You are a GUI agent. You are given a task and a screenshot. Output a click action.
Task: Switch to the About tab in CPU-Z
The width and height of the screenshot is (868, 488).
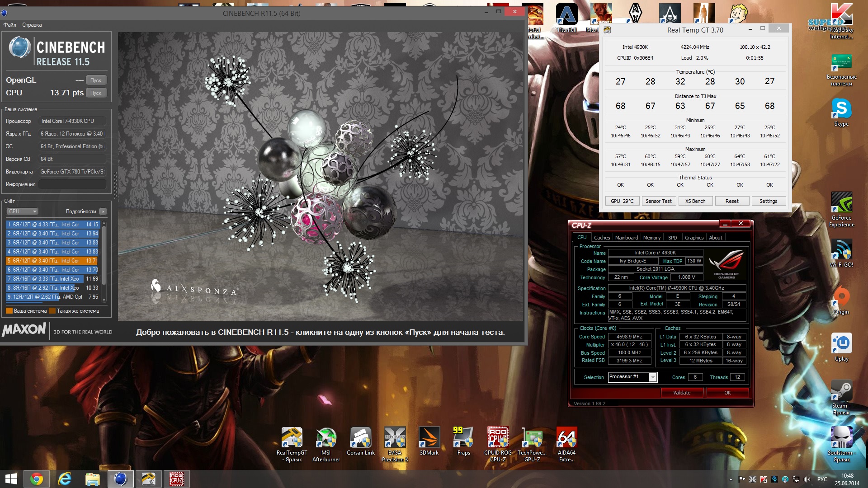(x=716, y=238)
